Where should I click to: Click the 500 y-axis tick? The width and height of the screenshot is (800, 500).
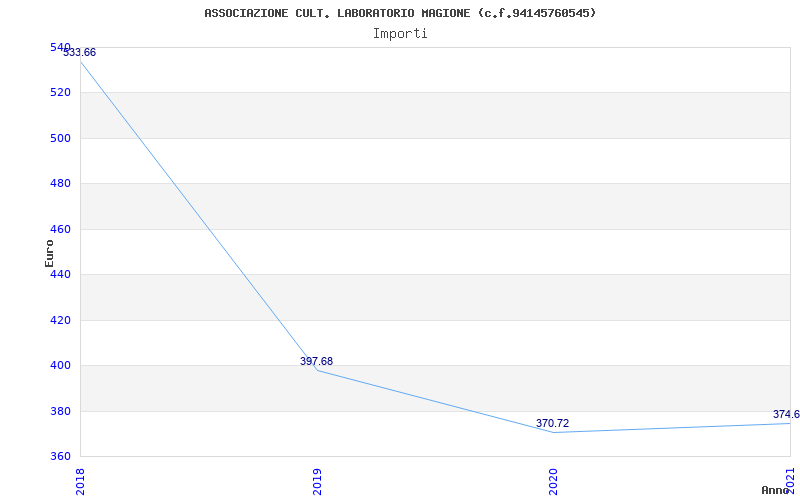60,138
